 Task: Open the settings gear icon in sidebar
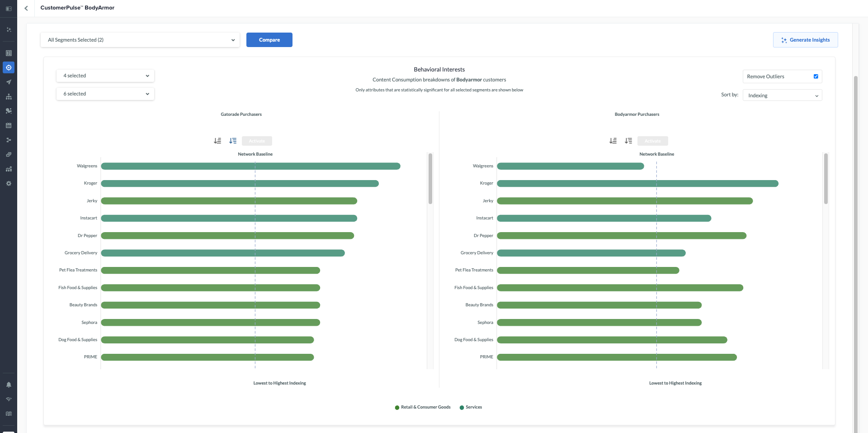coord(9,183)
